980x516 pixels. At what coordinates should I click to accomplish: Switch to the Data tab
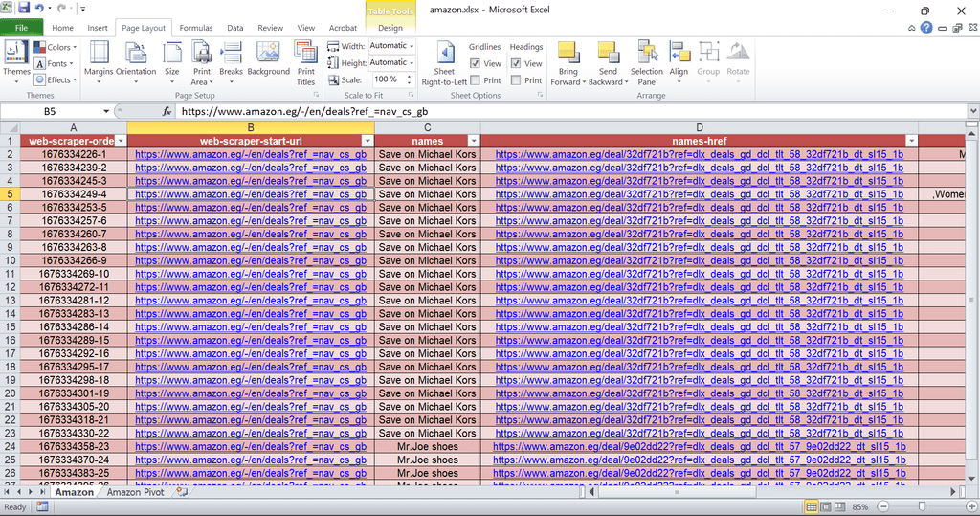click(x=235, y=28)
